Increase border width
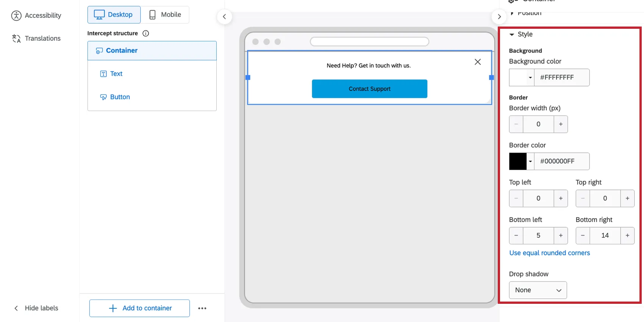The image size is (644, 322). pyautogui.click(x=561, y=124)
